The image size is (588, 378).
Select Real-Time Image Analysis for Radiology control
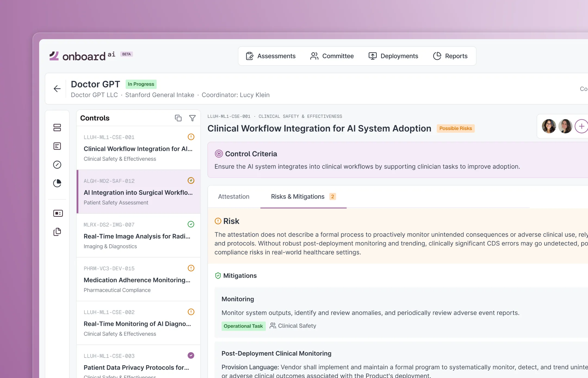[138, 236]
